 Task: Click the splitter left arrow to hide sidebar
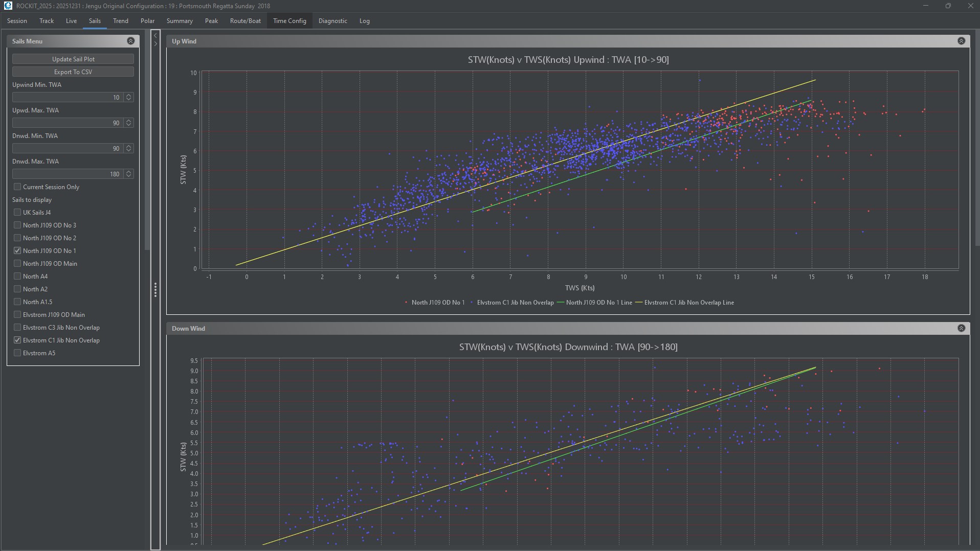pos(155,36)
